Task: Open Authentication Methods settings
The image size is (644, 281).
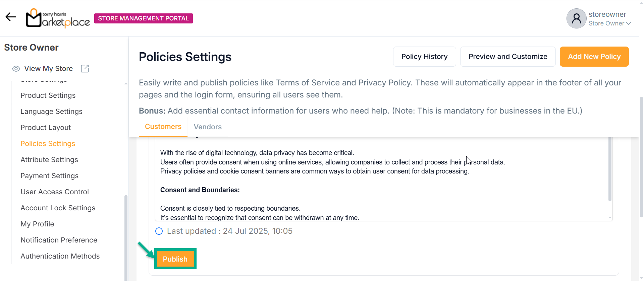Action: point(60,256)
